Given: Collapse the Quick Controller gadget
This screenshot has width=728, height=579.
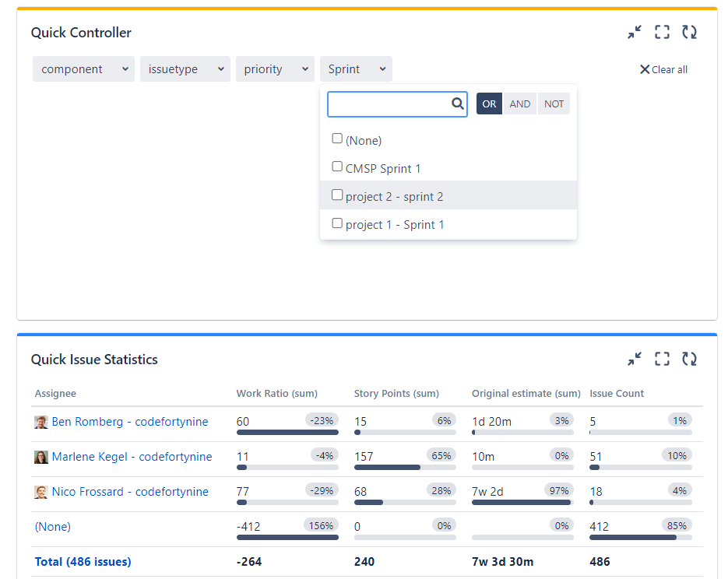Looking at the screenshot, I should 634,32.
